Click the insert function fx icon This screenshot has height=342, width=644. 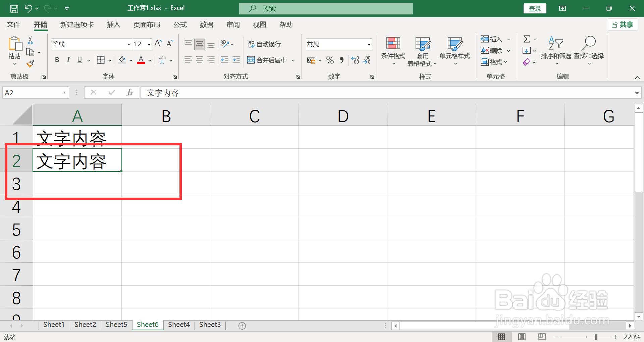tap(130, 93)
